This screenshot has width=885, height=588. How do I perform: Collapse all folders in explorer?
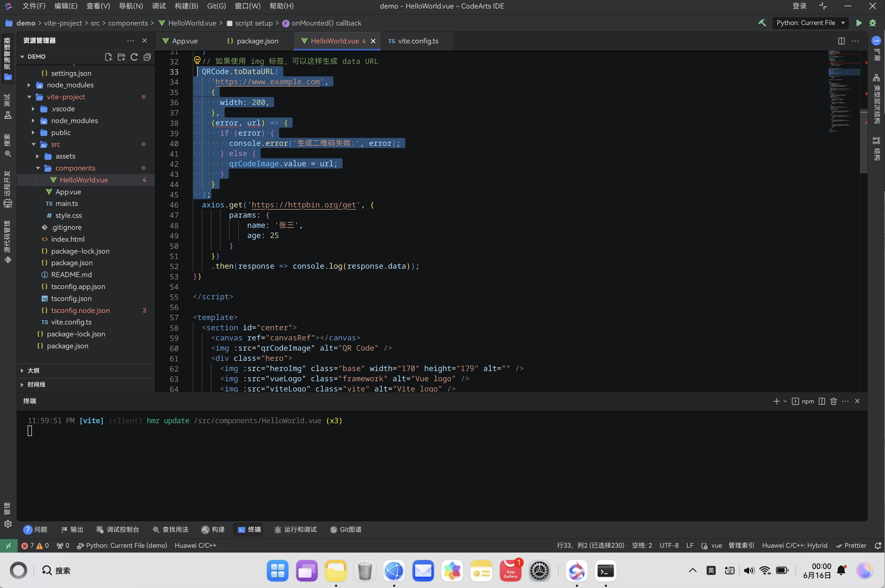click(147, 57)
